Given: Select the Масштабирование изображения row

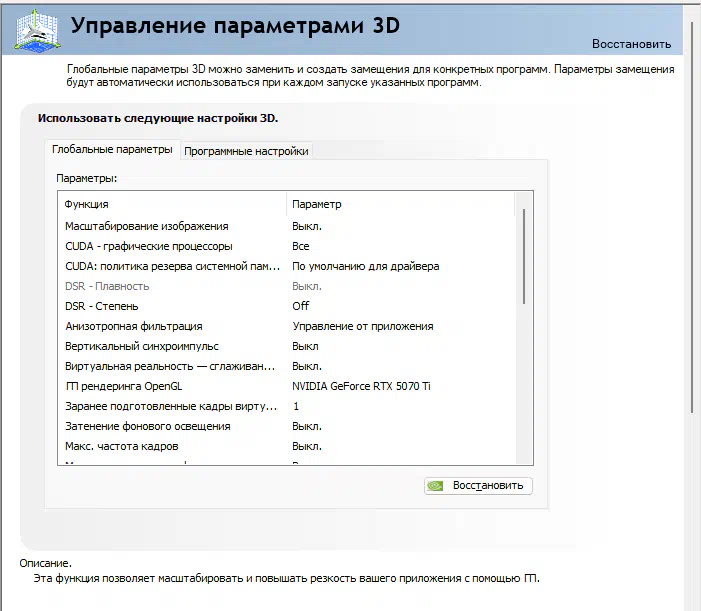Looking at the screenshot, I should click(286, 226).
